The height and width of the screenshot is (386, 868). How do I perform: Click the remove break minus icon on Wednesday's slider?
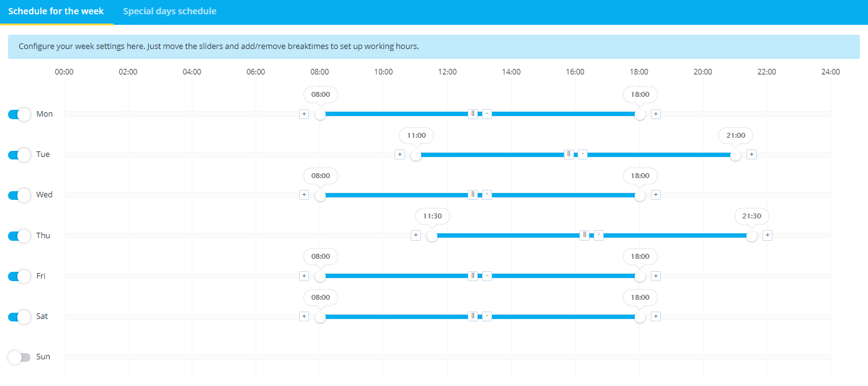coord(486,194)
